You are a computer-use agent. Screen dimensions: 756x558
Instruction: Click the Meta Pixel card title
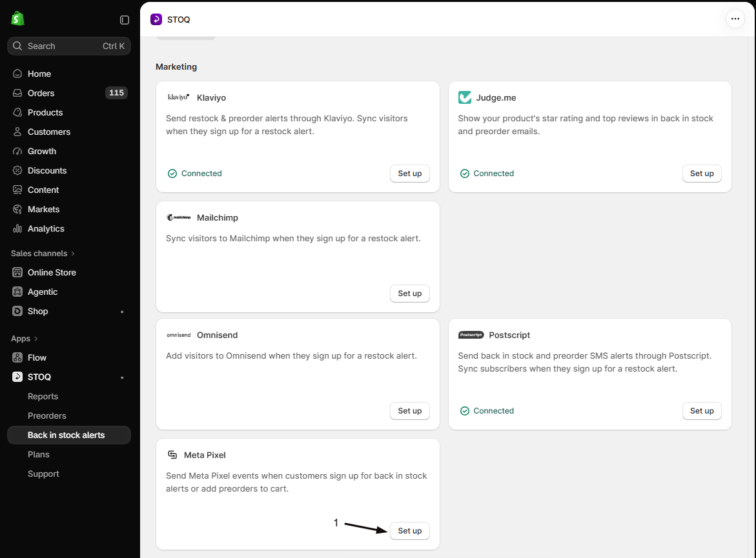pyautogui.click(x=205, y=455)
